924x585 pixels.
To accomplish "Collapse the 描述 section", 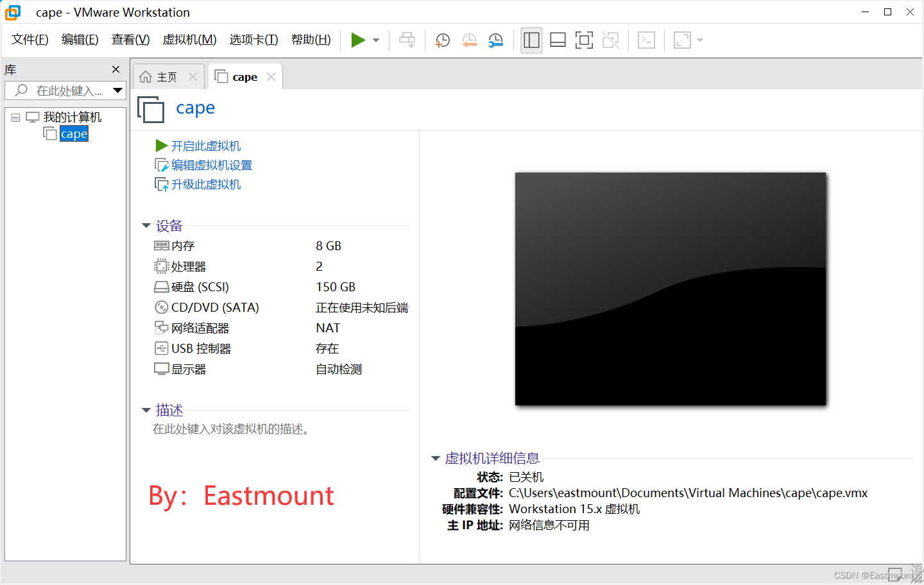I will 146,410.
